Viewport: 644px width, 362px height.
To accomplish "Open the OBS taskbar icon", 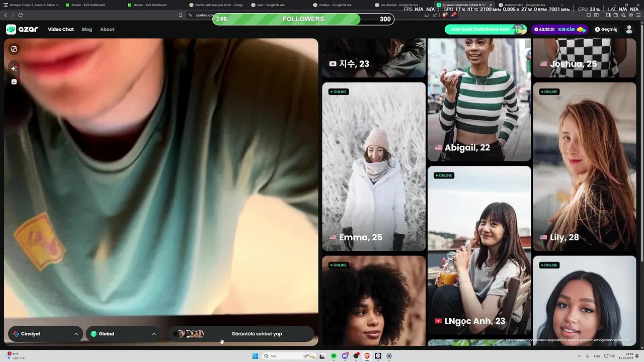I will 356,356.
